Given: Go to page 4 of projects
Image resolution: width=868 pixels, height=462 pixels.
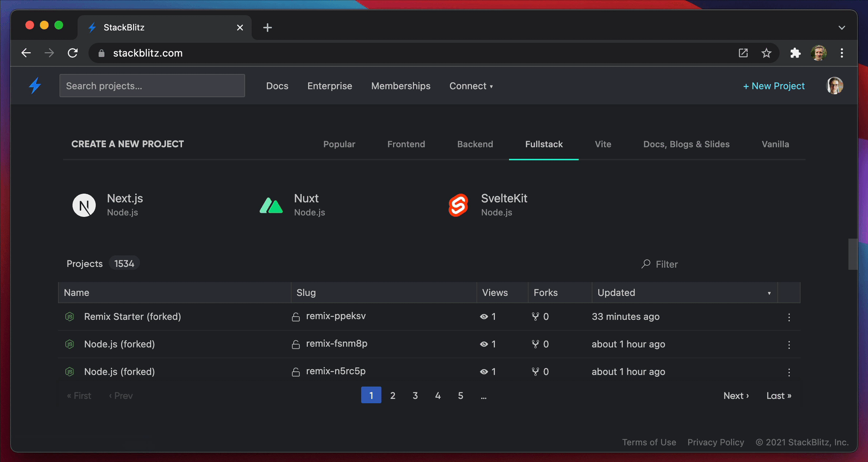Looking at the screenshot, I should pyautogui.click(x=438, y=395).
